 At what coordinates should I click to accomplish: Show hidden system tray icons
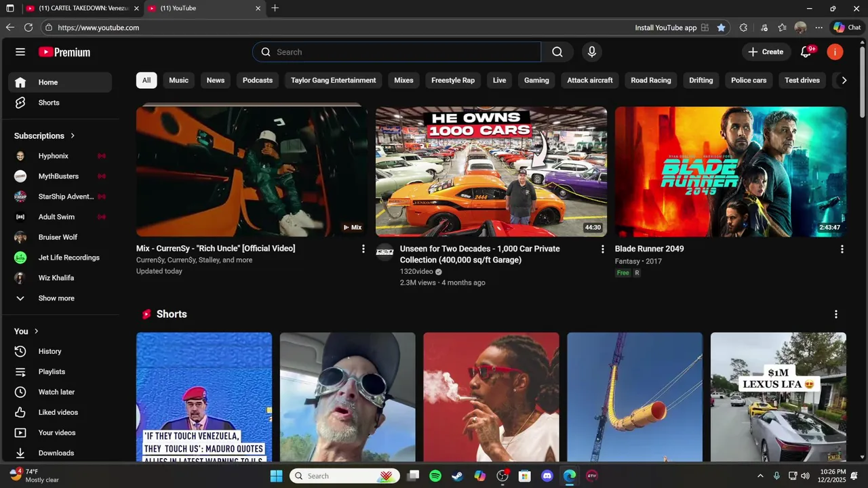click(760, 476)
